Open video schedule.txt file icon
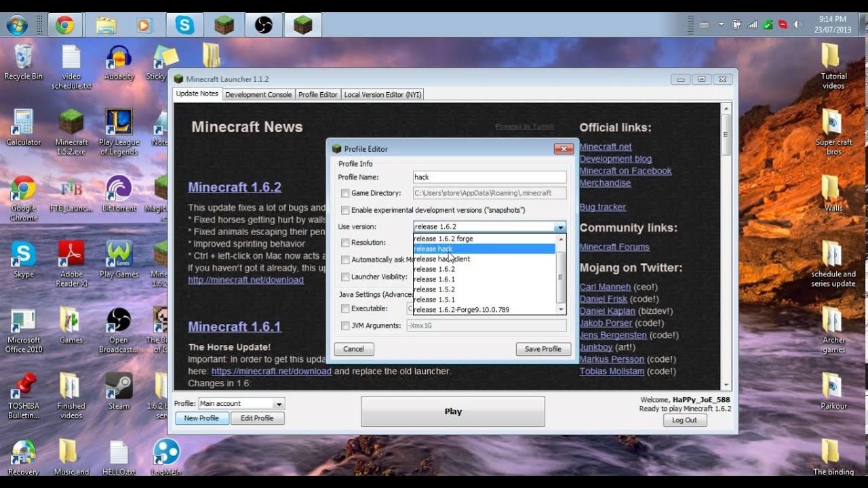 click(71, 66)
